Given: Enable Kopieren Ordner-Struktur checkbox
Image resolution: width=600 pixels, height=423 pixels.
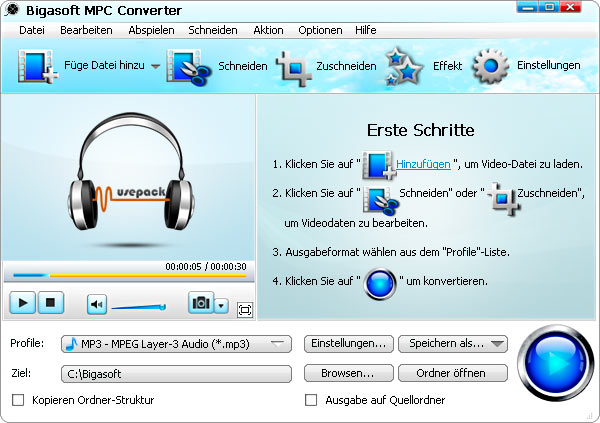Looking at the screenshot, I should click(x=18, y=400).
